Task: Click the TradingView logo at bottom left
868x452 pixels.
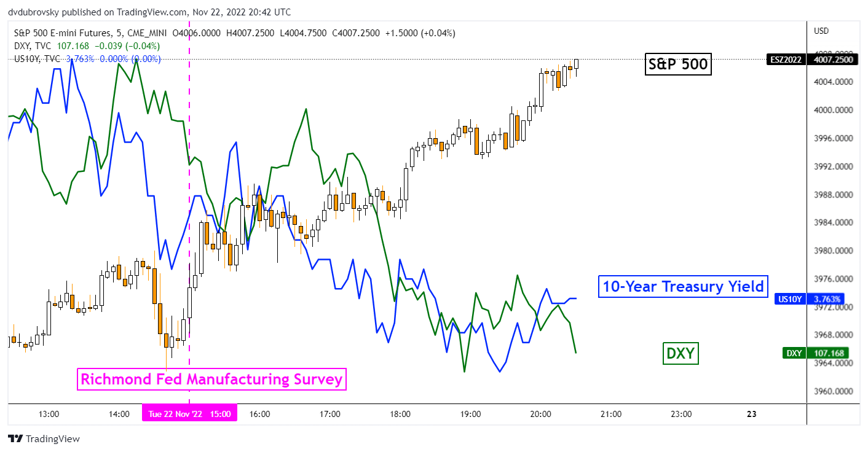Action: (44, 439)
